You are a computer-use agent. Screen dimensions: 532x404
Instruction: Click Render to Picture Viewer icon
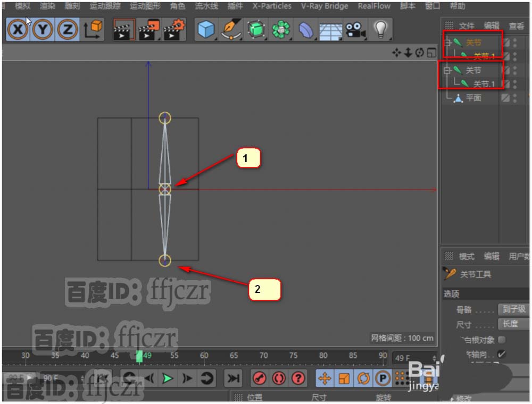[148, 30]
